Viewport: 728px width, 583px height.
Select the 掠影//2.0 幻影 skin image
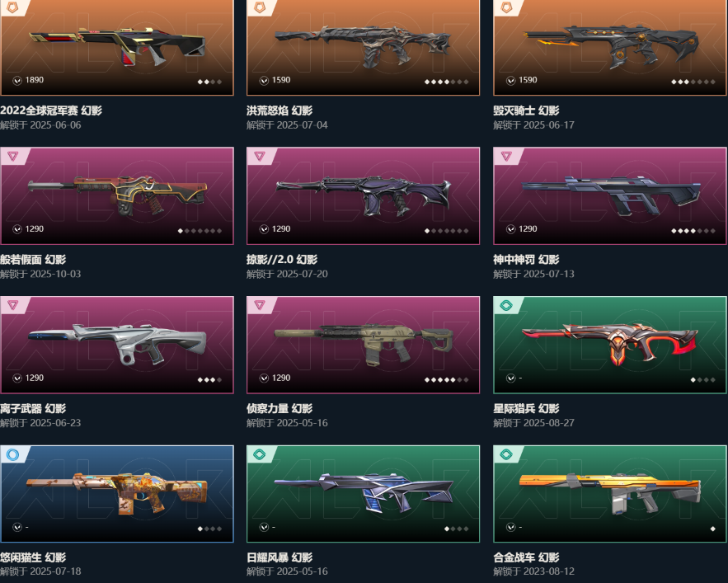pos(363,196)
